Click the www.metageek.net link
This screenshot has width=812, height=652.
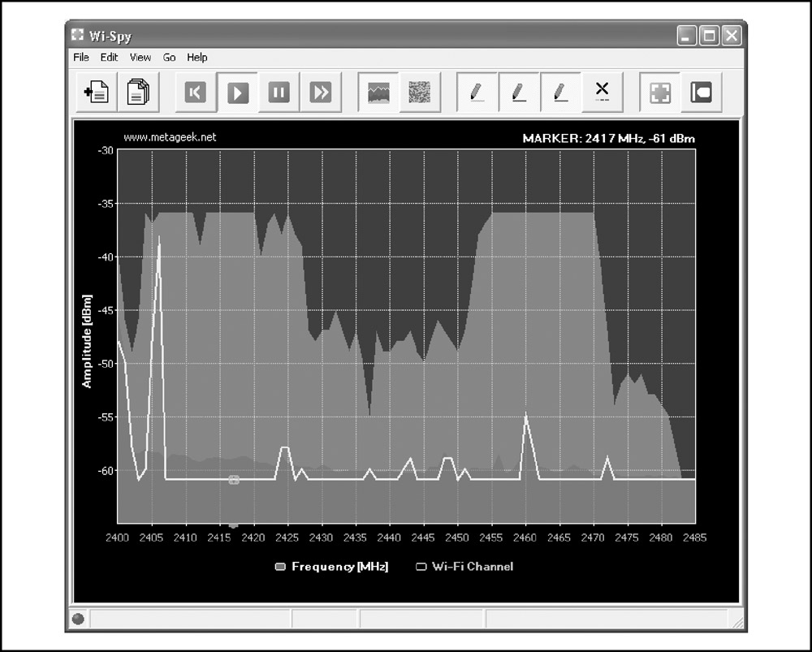click(170, 137)
